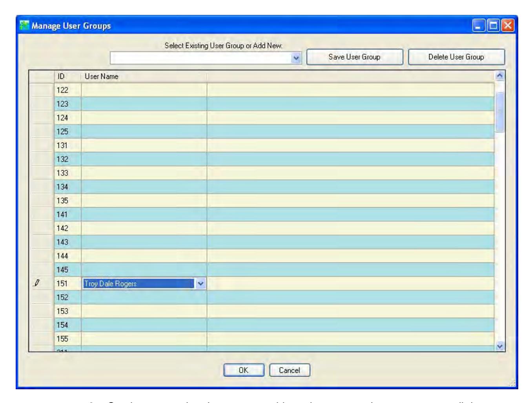
Task: Click the ID column header
Action: pos(67,77)
